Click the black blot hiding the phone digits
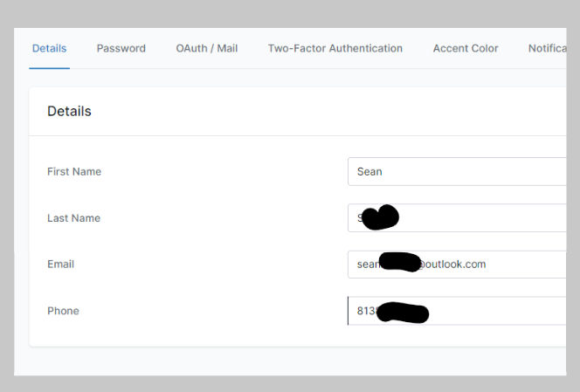The width and height of the screenshot is (580, 392). (403, 313)
